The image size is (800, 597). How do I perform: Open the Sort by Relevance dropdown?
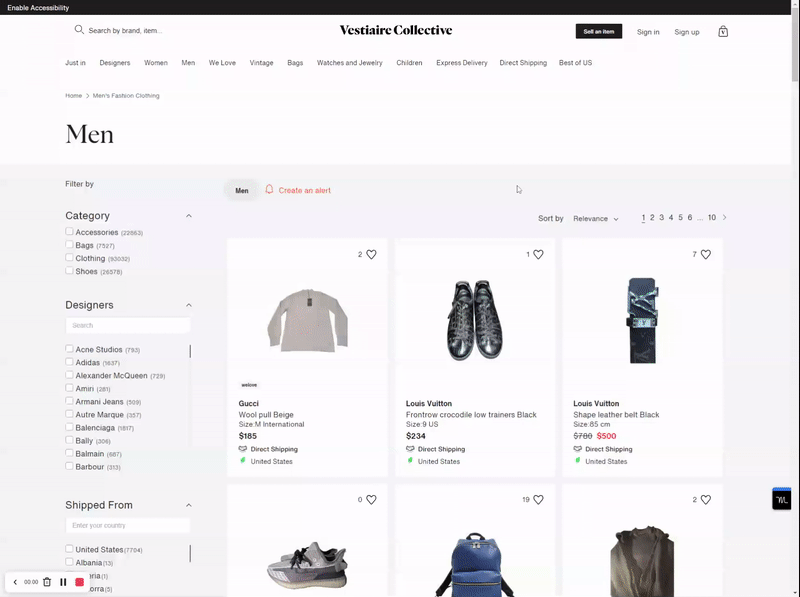595,218
